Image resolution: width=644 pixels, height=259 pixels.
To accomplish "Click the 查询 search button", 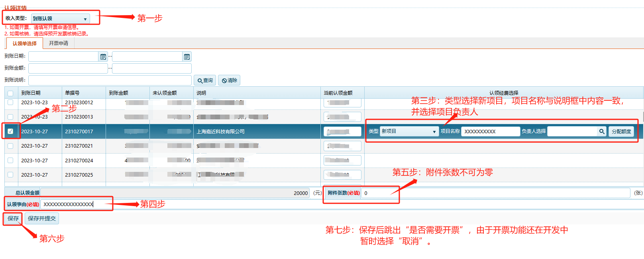I will [205, 80].
